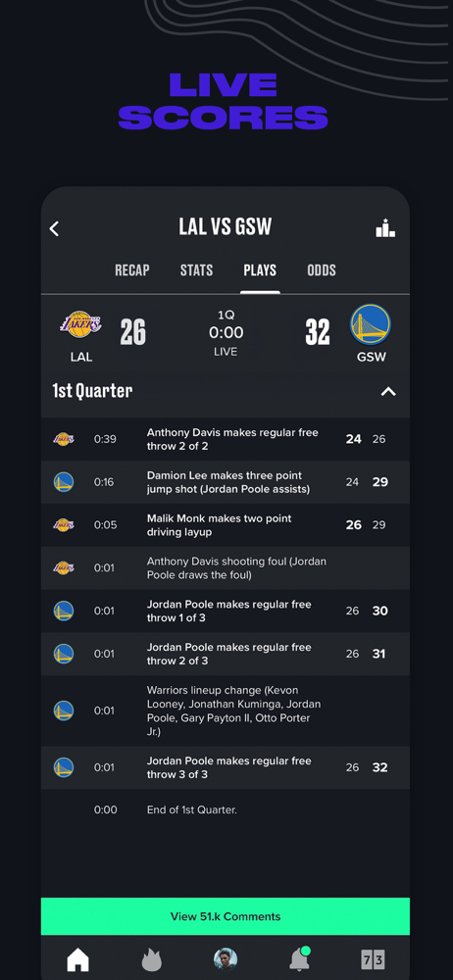Select Anthony Davis free throw 2 of 2
The image size is (453, 980).
pos(226,439)
